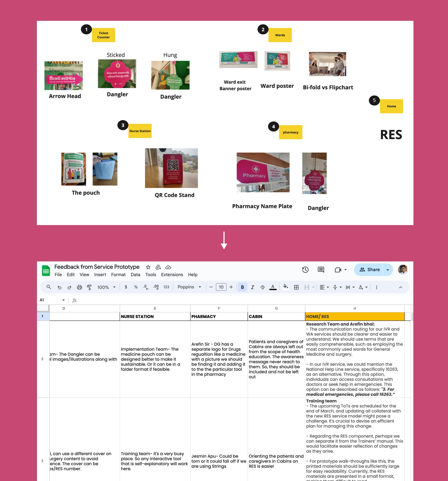Click the Text color icon

pyautogui.click(x=273, y=287)
